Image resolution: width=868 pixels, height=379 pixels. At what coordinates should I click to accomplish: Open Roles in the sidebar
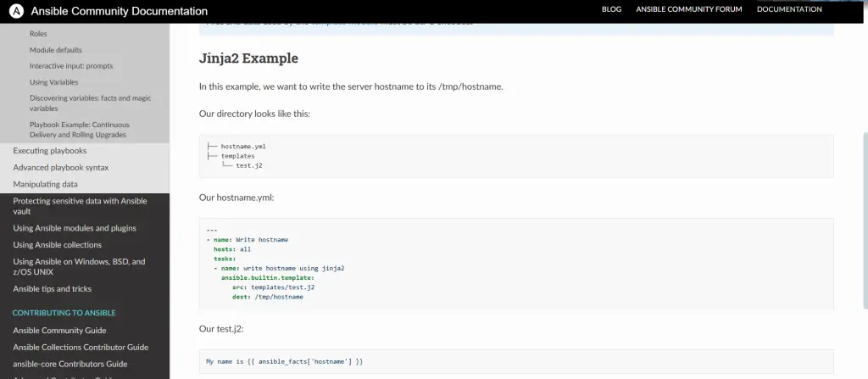pyautogui.click(x=38, y=34)
